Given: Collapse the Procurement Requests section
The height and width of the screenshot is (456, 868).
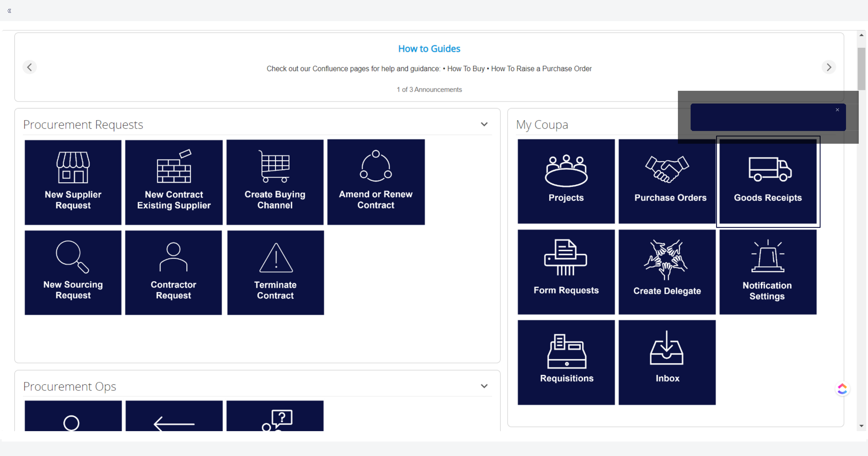Looking at the screenshot, I should [x=484, y=124].
